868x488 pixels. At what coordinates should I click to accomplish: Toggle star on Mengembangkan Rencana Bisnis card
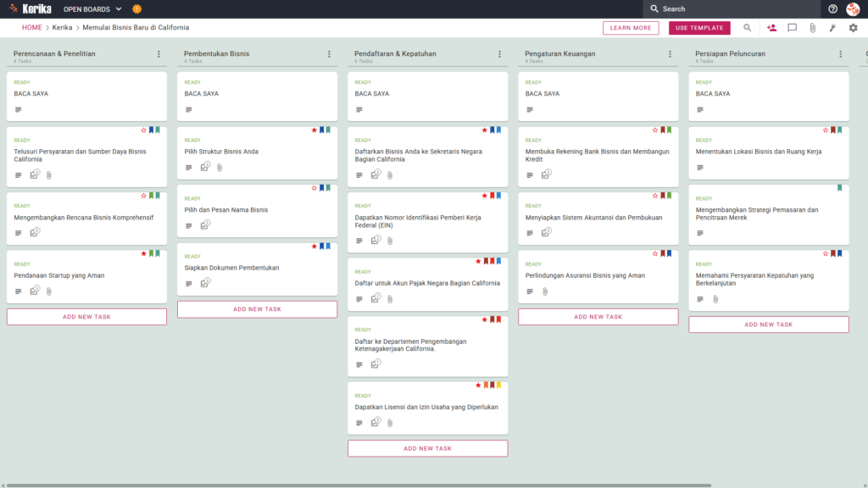point(144,196)
